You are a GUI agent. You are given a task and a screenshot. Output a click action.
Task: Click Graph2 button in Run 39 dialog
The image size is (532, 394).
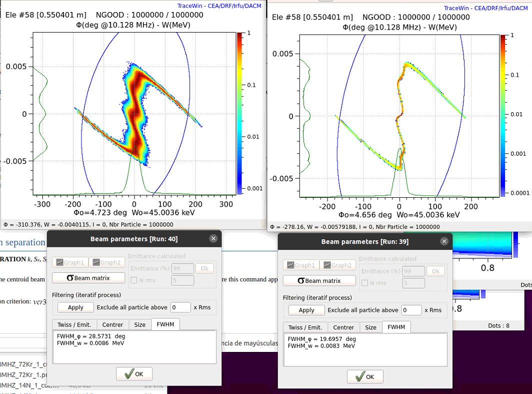click(338, 265)
